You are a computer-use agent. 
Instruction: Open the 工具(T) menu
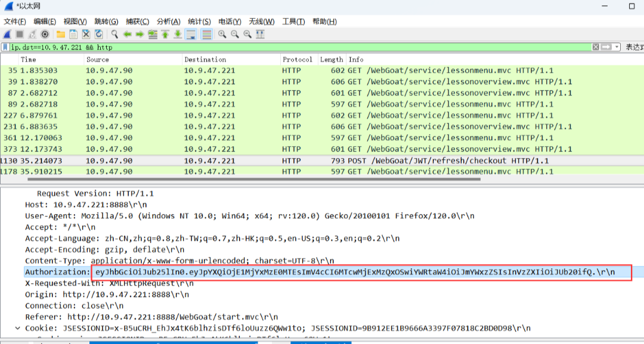pos(293,21)
